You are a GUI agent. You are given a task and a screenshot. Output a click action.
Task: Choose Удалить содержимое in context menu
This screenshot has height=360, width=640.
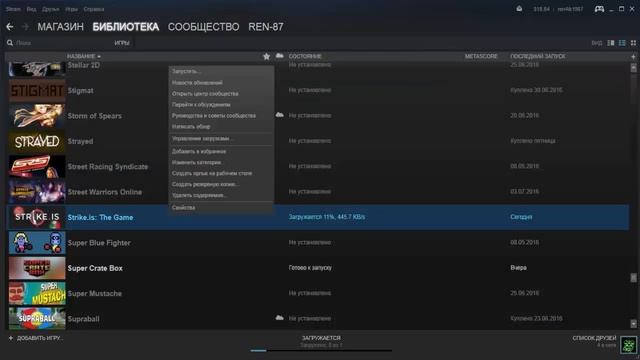(199, 195)
